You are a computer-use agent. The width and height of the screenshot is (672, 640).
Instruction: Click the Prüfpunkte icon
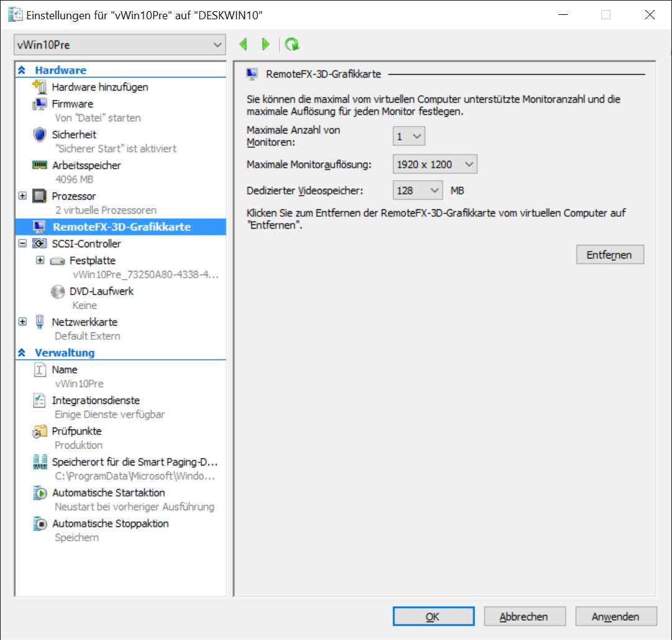tap(39, 431)
